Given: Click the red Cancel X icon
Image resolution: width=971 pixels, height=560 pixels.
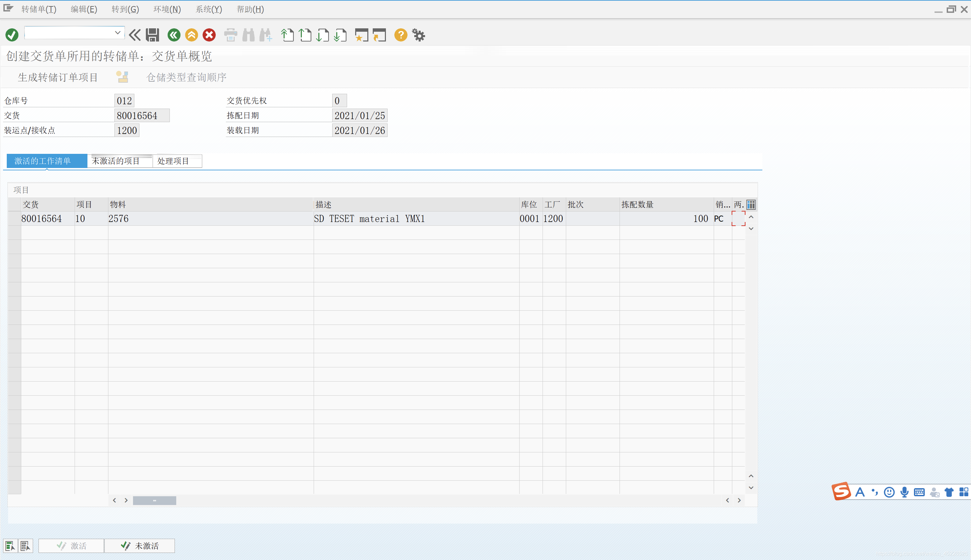Looking at the screenshot, I should tap(209, 35).
